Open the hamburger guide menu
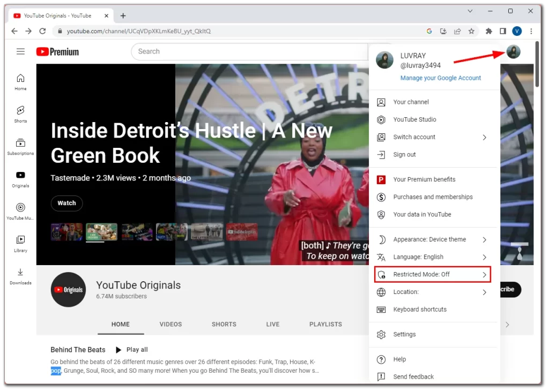549x392 pixels. 21,52
